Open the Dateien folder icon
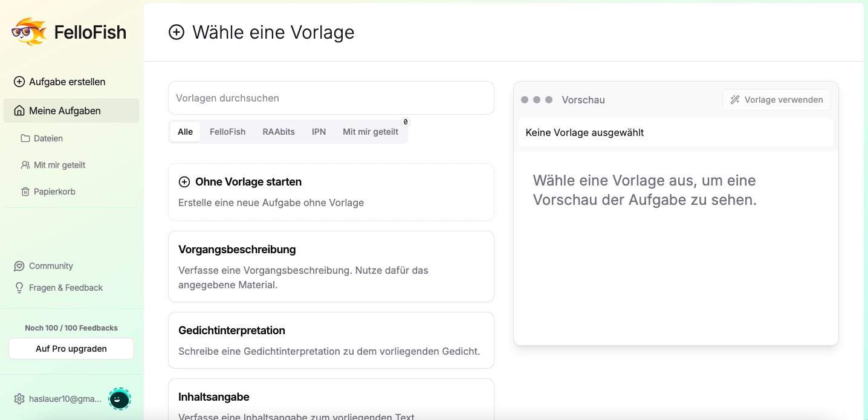 click(25, 138)
